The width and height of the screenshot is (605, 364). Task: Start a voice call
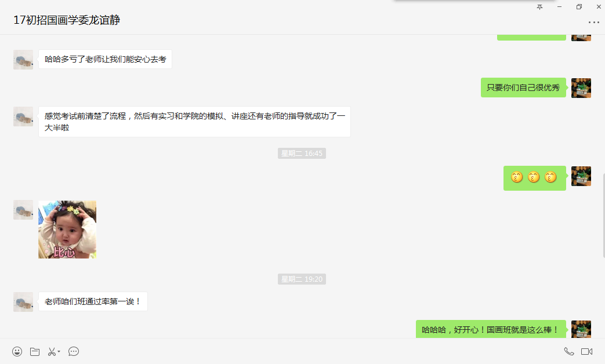point(569,351)
